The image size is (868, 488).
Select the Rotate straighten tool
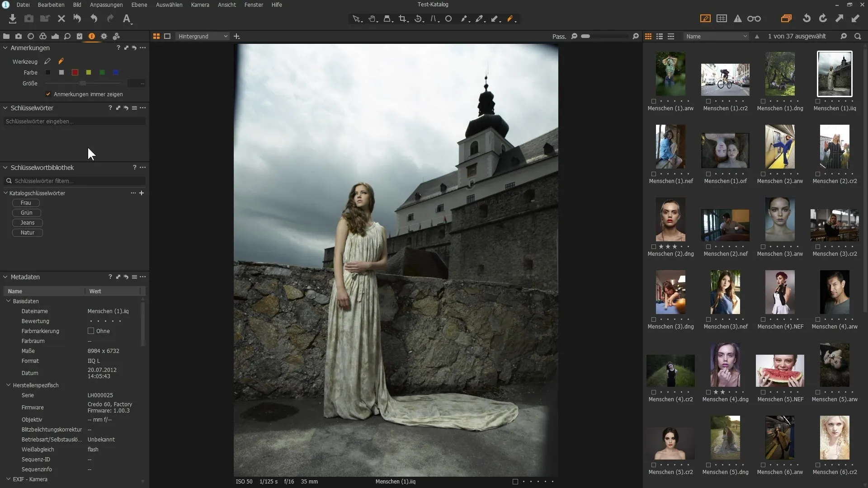coord(419,19)
